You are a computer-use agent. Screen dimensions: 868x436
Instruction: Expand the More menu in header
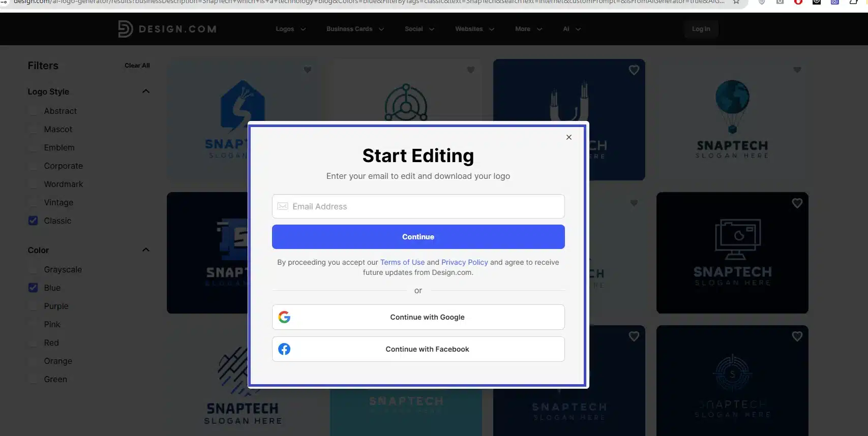click(x=528, y=29)
